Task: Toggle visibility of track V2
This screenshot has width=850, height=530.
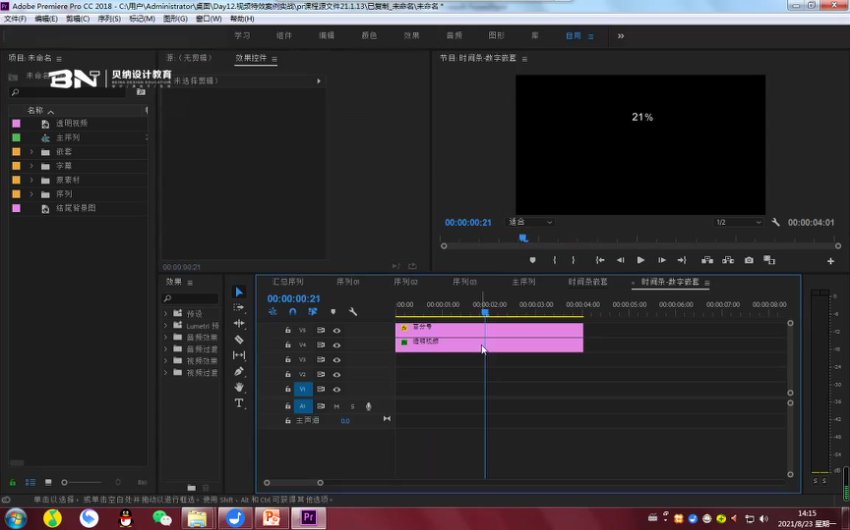Action: click(337, 374)
